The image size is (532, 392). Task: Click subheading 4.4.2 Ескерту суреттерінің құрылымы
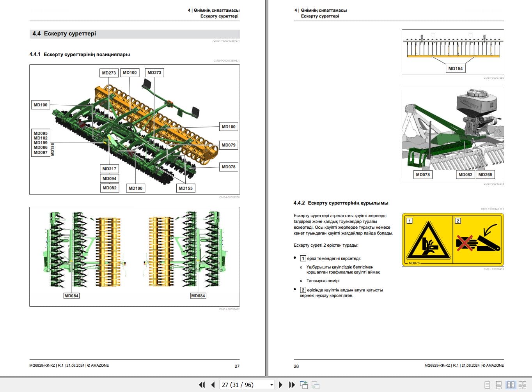coord(341,203)
